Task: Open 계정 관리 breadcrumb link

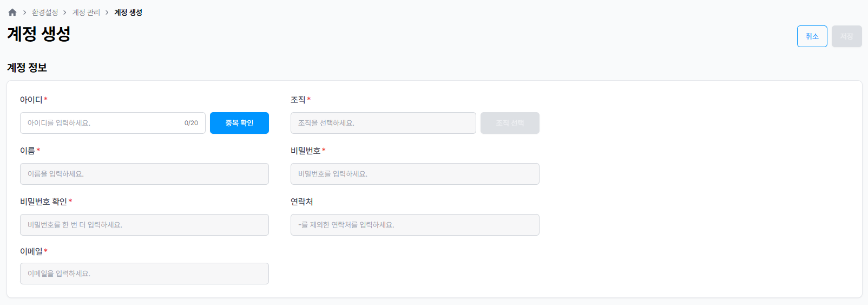Action: (x=86, y=12)
